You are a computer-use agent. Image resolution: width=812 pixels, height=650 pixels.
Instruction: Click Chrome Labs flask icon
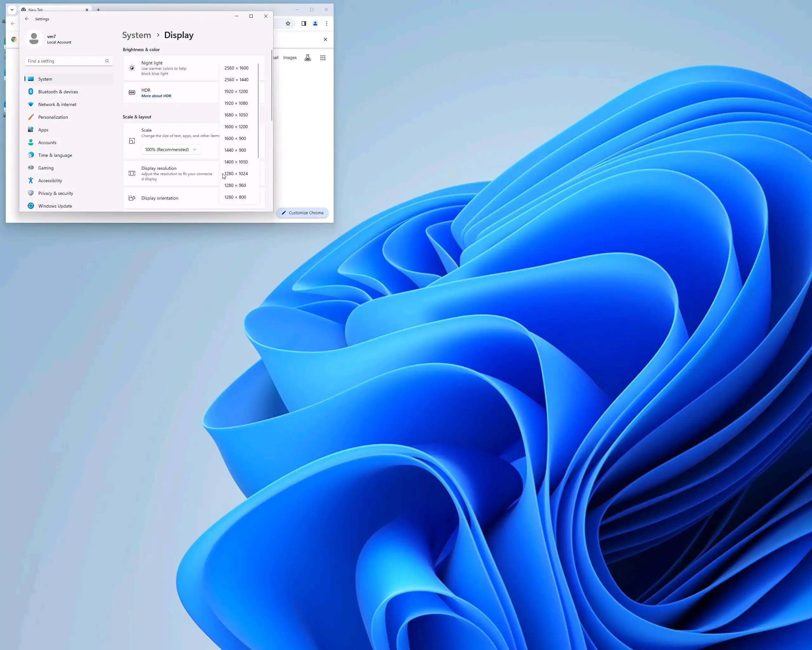pos(308,58)
